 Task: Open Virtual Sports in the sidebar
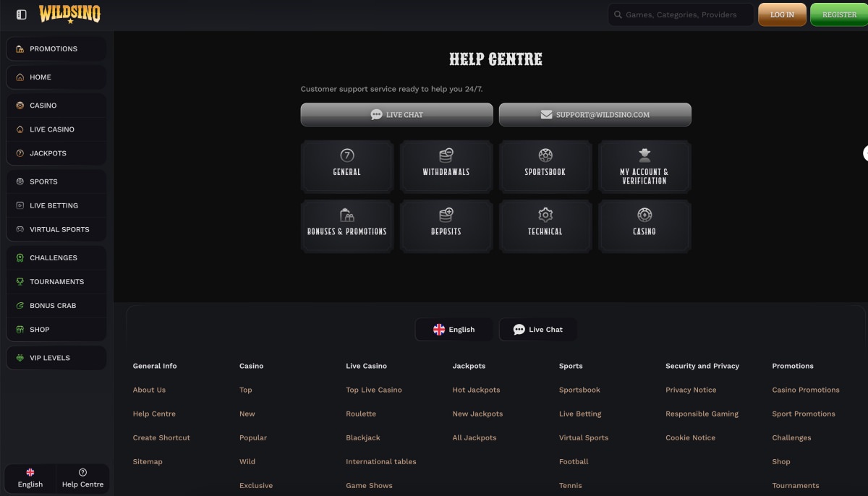click(56, 229)
